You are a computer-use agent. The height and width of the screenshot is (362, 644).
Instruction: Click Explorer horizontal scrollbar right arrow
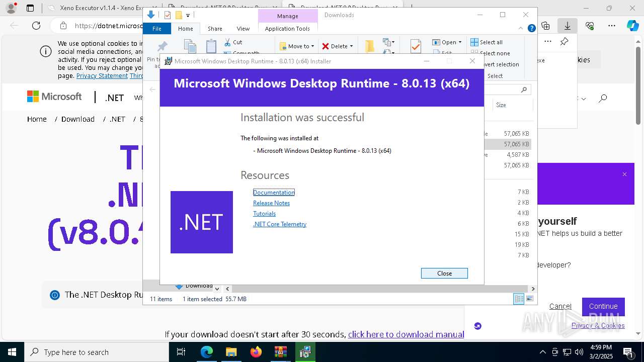coord(533,289)
